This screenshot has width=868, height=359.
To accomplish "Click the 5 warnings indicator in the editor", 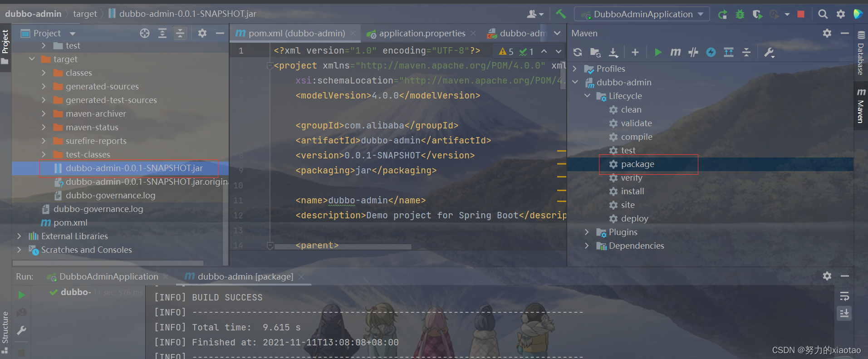I will point(506,51).
